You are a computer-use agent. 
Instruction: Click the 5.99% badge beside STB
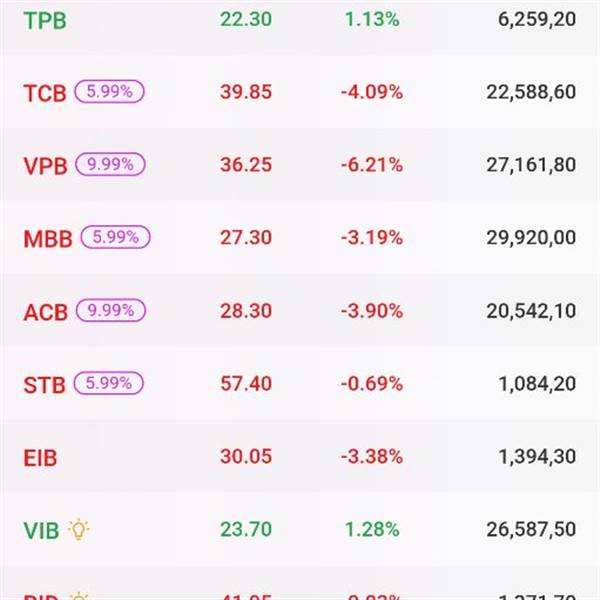tap(109, 383)
